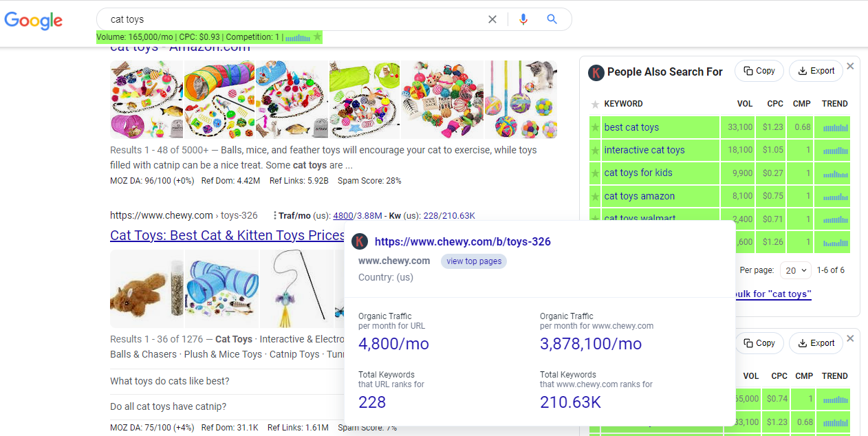The width and height of the screenshot is (868, 436).
Task: Click 'view top pages' for chewy.com
Action: [474, 261]
